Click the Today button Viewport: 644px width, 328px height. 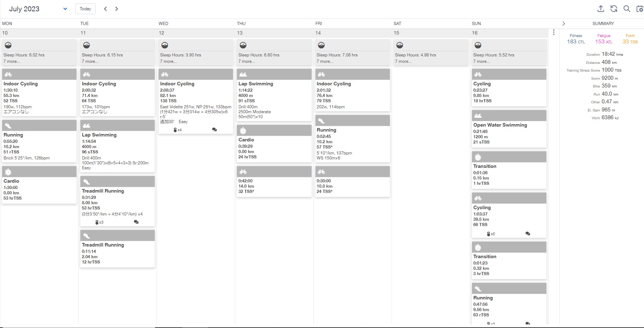tap(85, 9)
